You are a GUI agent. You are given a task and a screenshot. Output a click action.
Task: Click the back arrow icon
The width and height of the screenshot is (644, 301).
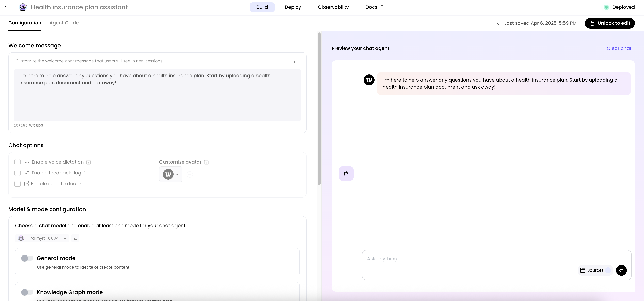click(7, 7)
